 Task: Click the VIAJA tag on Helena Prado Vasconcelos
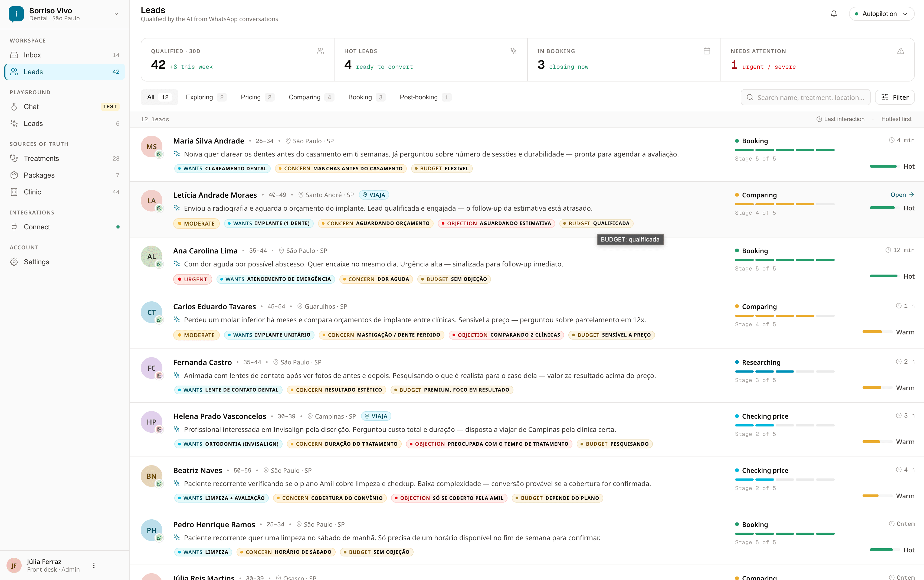click(376, 416)
